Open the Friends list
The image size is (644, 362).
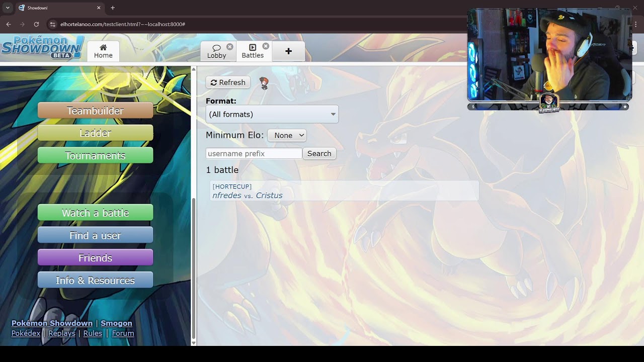point(96,258)
